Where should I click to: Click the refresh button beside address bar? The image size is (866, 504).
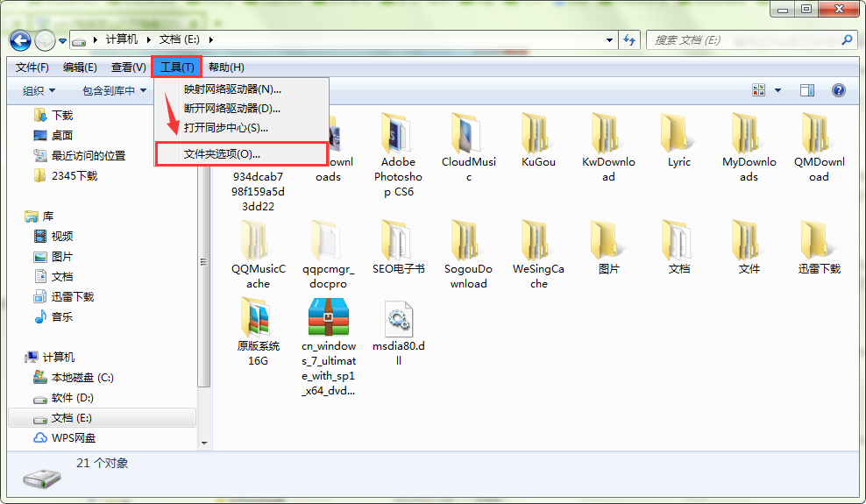point(629,40)
